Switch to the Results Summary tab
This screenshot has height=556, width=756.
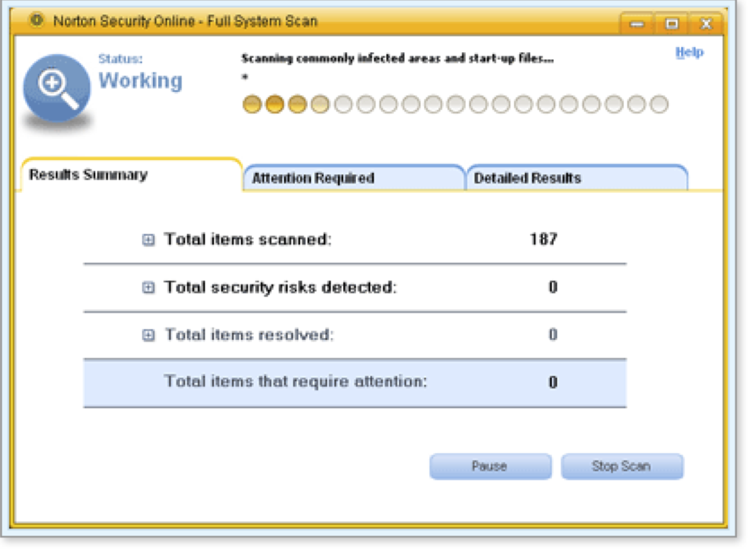(131, 175)
